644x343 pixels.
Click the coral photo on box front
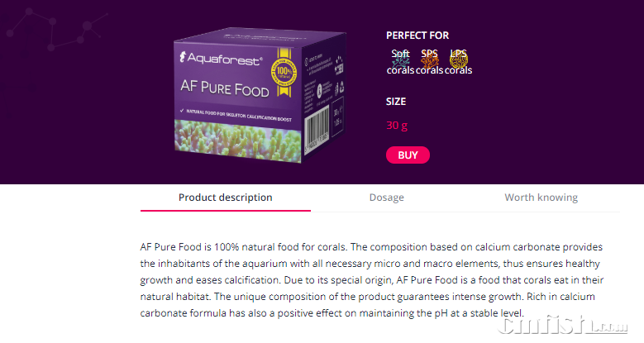(x=231, y=138)
